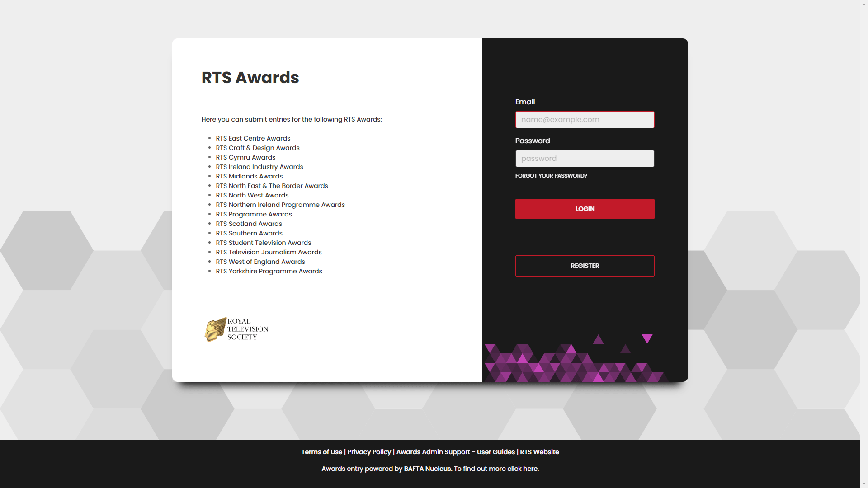Click RTS Craft & Design Awards list item

click(257, 148)
